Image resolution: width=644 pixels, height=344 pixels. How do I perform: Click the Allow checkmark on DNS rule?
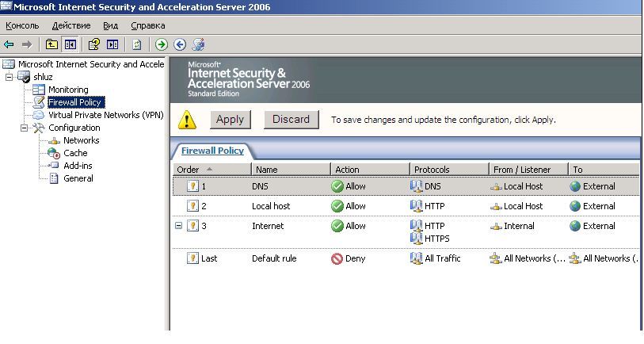[x=337, y=186]
